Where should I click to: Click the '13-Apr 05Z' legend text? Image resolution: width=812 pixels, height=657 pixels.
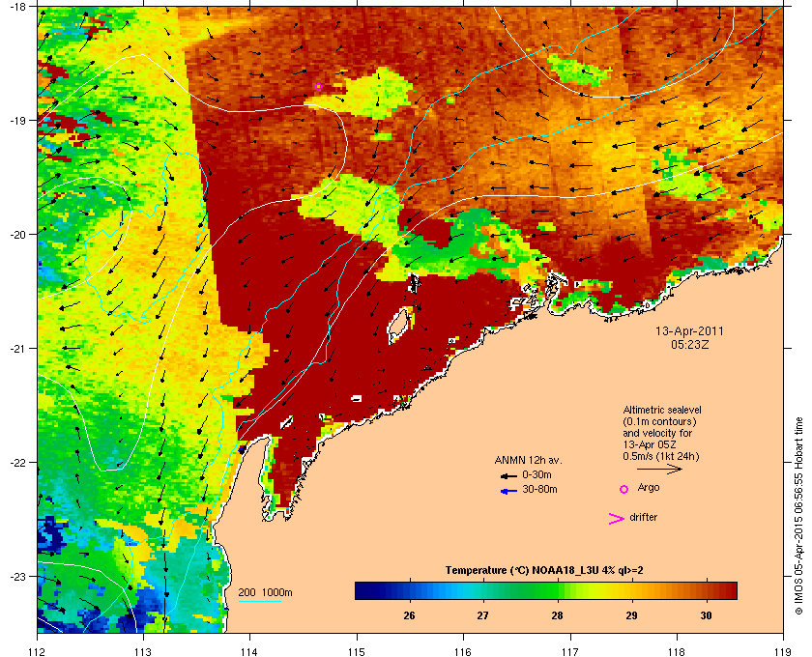point(650,444)
